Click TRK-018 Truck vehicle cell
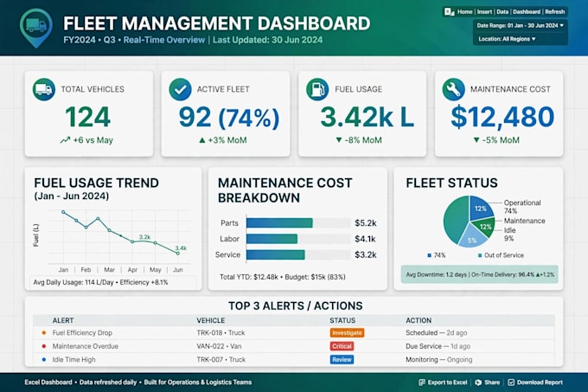 point(220,333)
